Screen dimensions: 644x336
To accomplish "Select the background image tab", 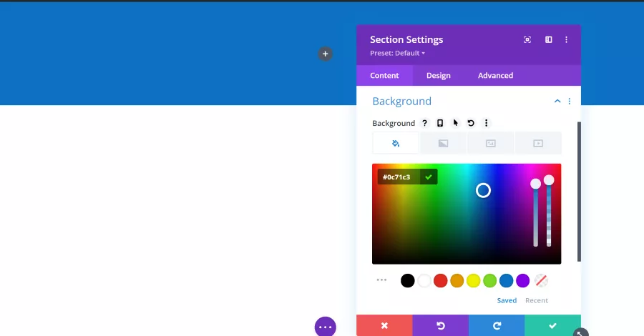I will click(490, 143).
